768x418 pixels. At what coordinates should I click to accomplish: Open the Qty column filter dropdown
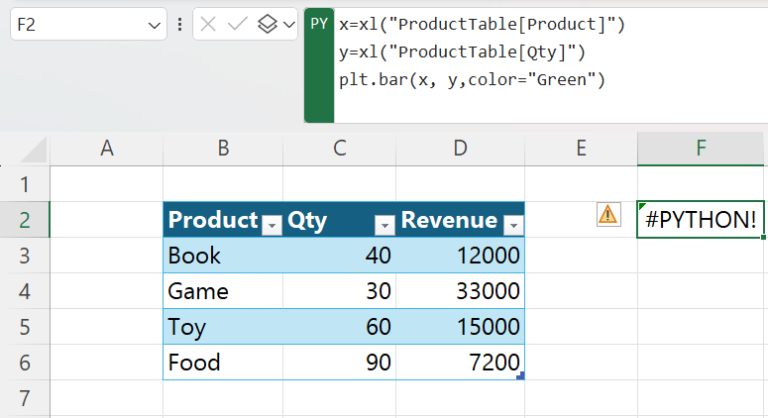pyautogui.click(x=385, y=225)
